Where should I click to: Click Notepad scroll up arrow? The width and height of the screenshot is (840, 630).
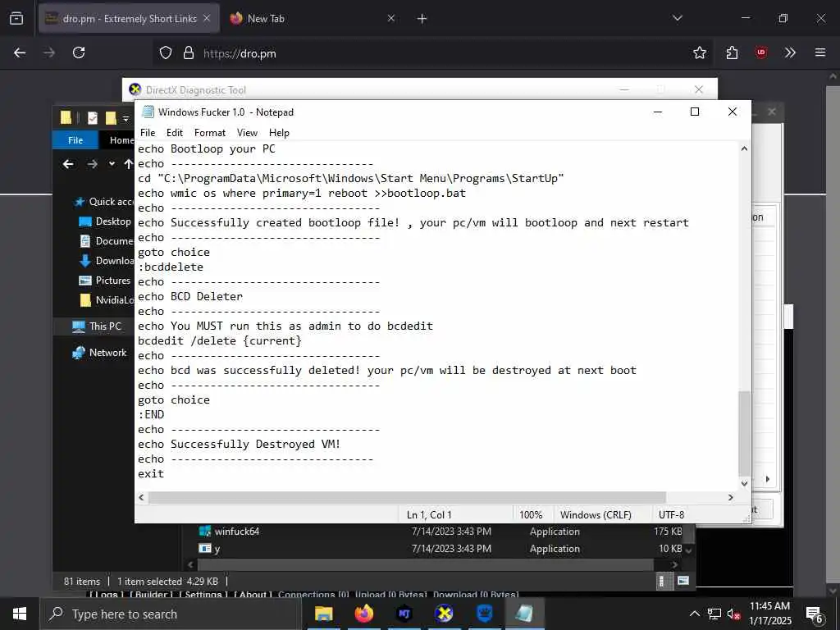pyautogui.click(x=743, y=149)
